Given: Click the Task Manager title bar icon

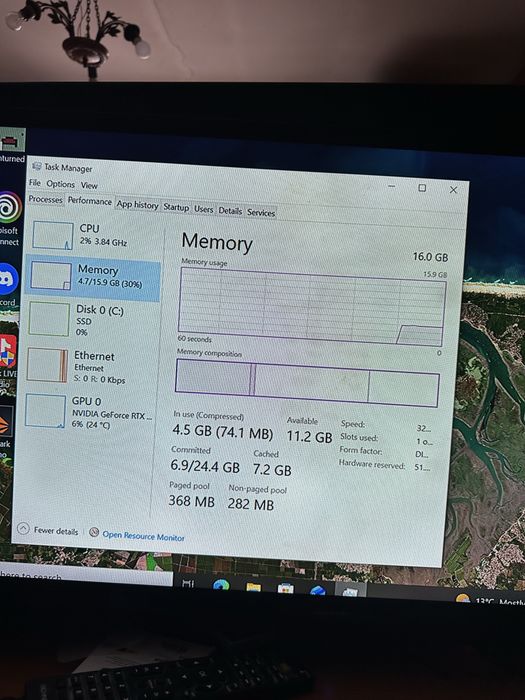Looking at the screenshot, I should click(x=37, y=166).
